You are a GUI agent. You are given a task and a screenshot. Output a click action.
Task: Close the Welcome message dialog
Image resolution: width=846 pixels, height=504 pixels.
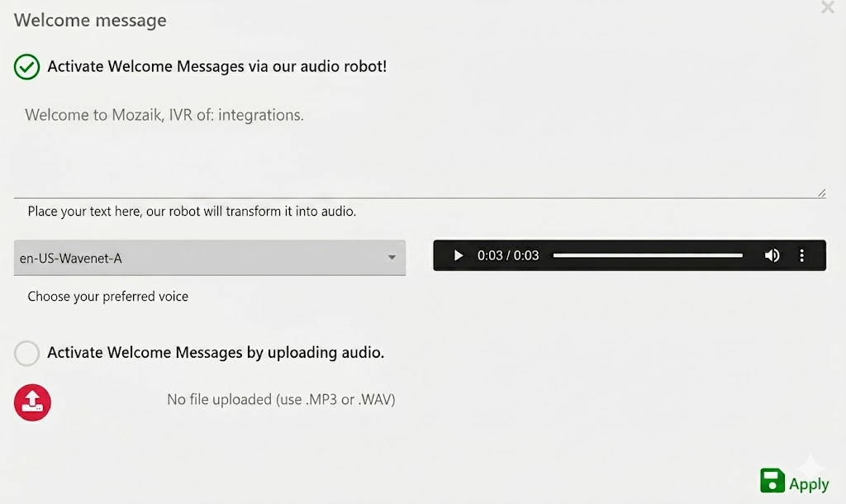pos(828,7)
